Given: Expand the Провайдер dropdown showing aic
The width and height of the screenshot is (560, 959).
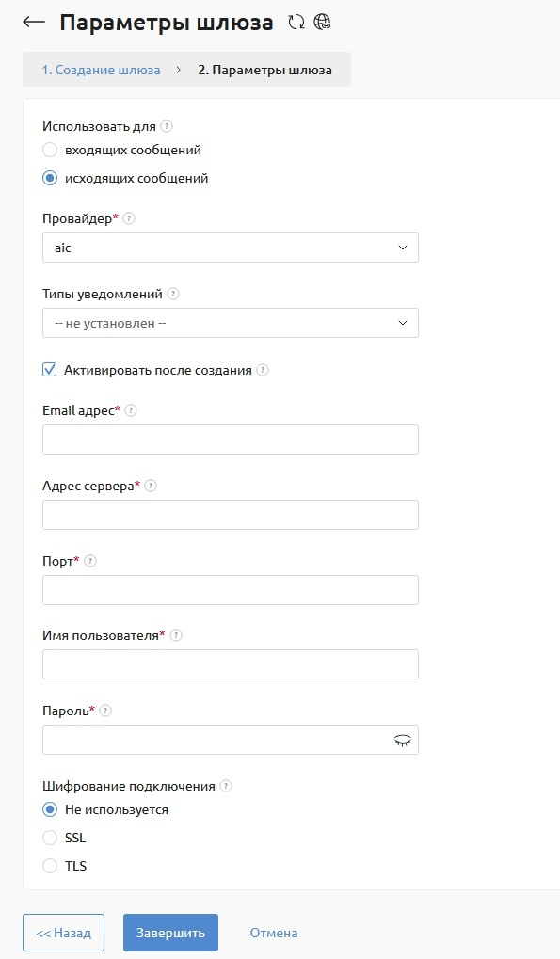Looking at the screenshot, I should pos(231,248).
